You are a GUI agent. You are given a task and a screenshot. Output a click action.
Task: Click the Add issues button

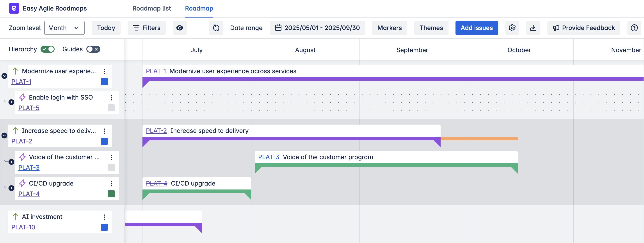click(x=477, y=28)
